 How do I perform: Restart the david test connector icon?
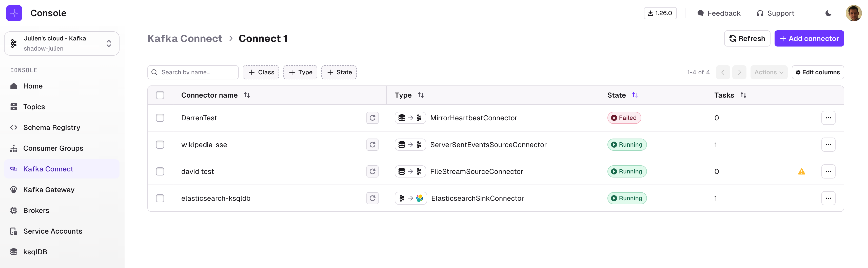click(372, 171)
